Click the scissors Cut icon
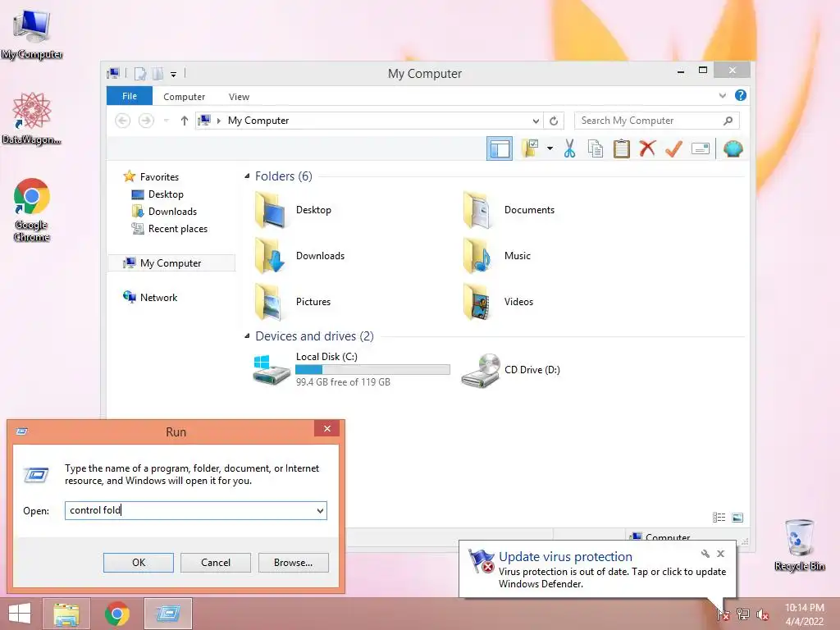 pos(569,148)
